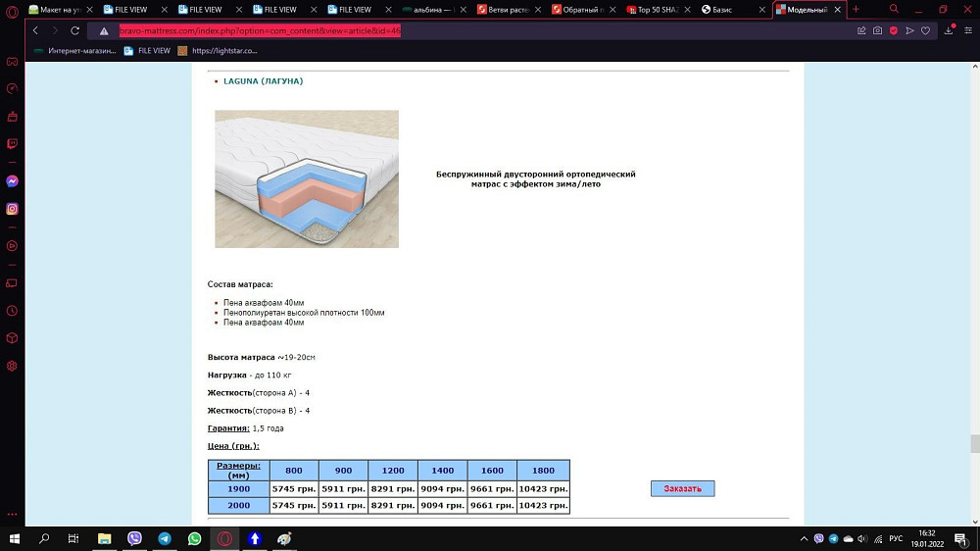The image size is (980, 551).
Task: Click the mattress cutaway image
Action: 307,178
